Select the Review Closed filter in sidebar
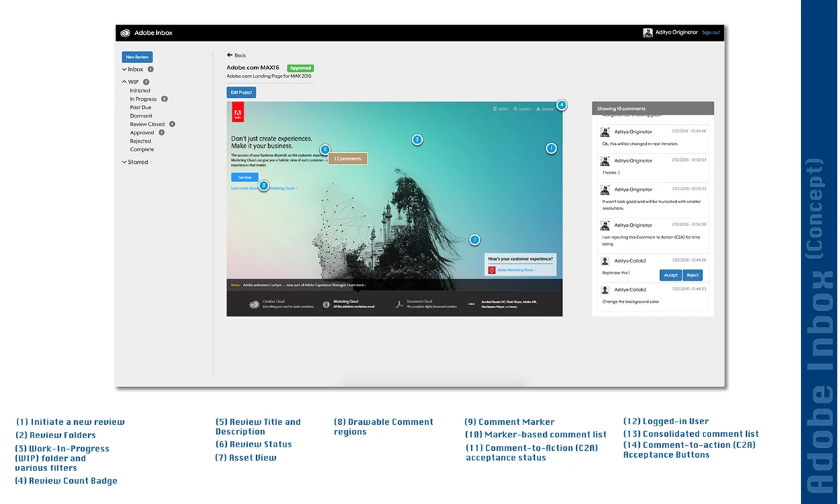Viewport: 840px width, 504px height. (x=147, y=124)
